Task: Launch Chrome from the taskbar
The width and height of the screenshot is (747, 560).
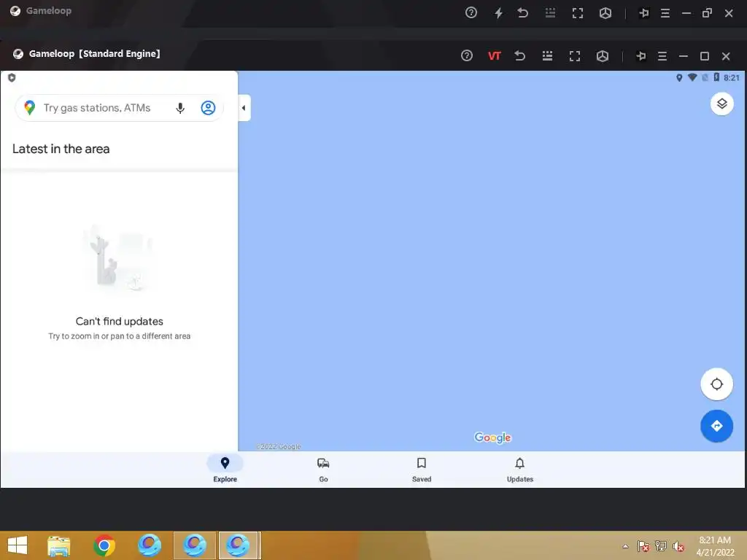Action: (x=104, y=545)
